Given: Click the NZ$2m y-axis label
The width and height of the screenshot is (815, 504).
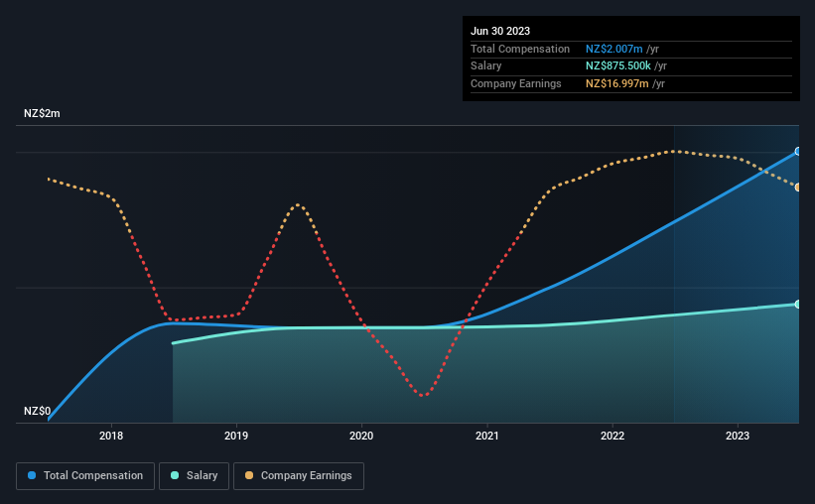Looking at the screenshot, I should click(x=42, y=113).
